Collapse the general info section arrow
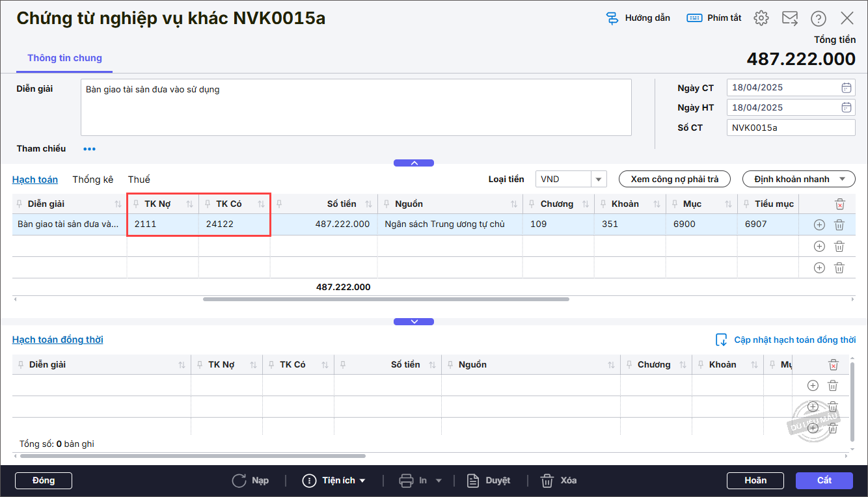868x497 pixels. click(x=414, y=163)
